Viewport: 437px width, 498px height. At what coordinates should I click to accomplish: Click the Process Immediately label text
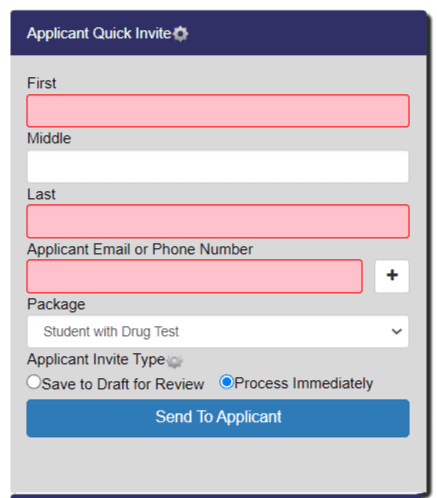(304, 383)
